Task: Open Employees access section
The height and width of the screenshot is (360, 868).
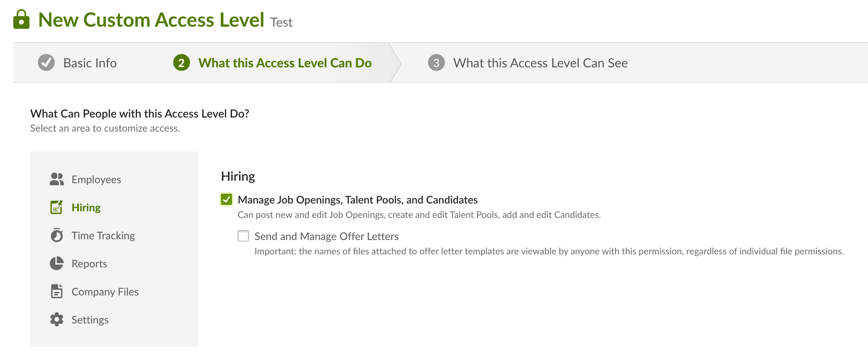Action: 96,179
